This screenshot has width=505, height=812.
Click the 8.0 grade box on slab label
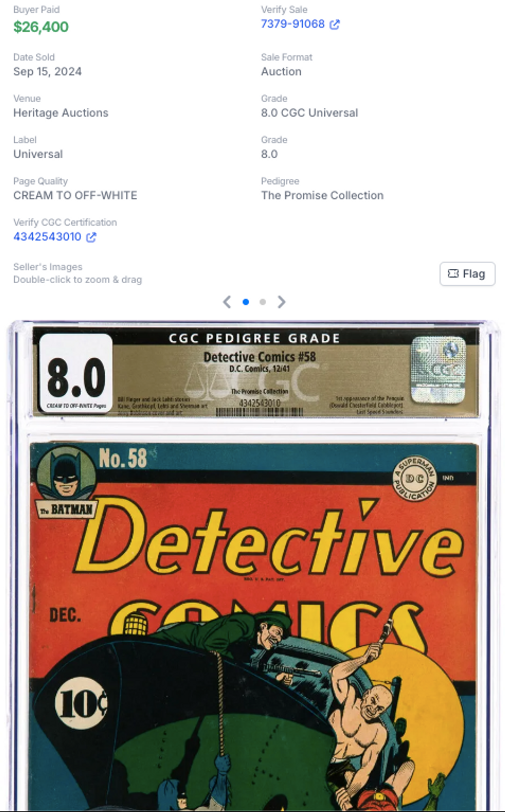pyautogui.click(x=76, y=373)
